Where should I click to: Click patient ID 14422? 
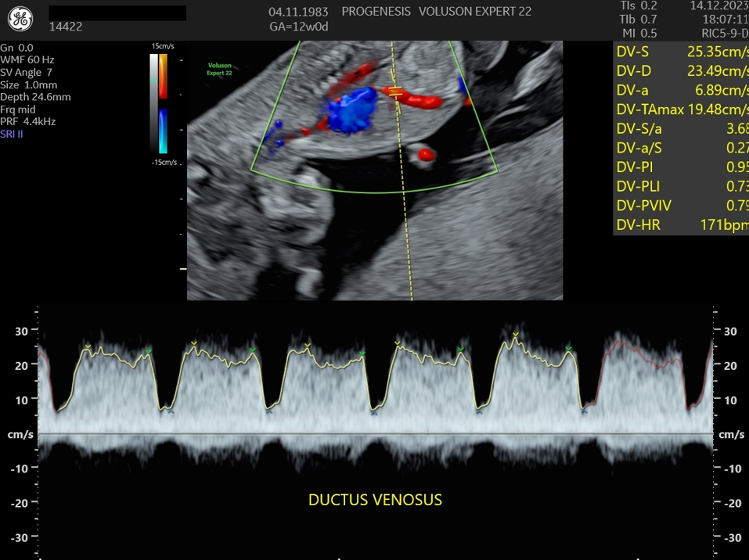[66, 27]
